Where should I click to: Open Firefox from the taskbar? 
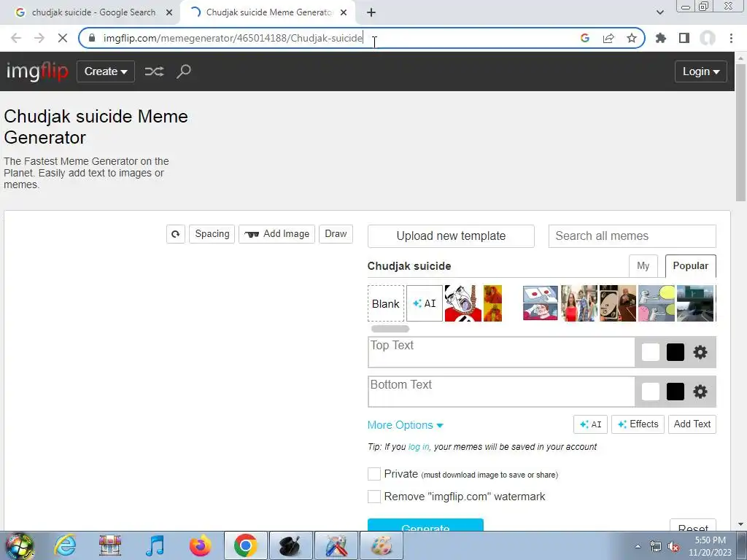coord(200,545)
